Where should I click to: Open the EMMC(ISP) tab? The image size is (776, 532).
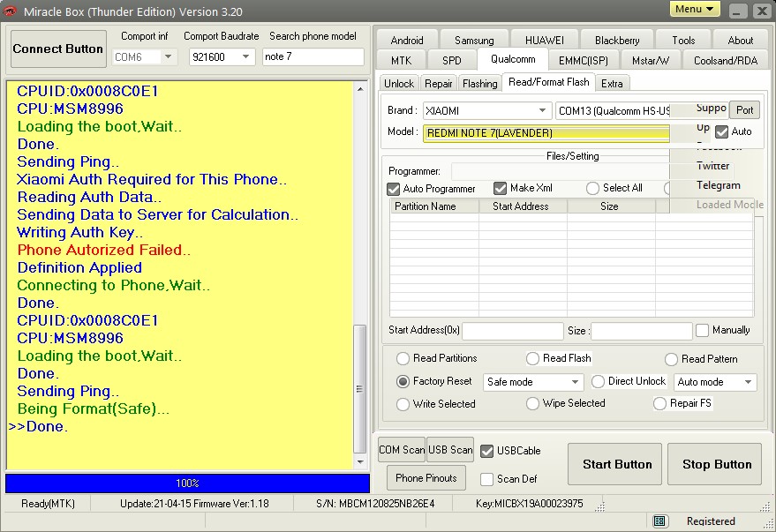point(583,60)
